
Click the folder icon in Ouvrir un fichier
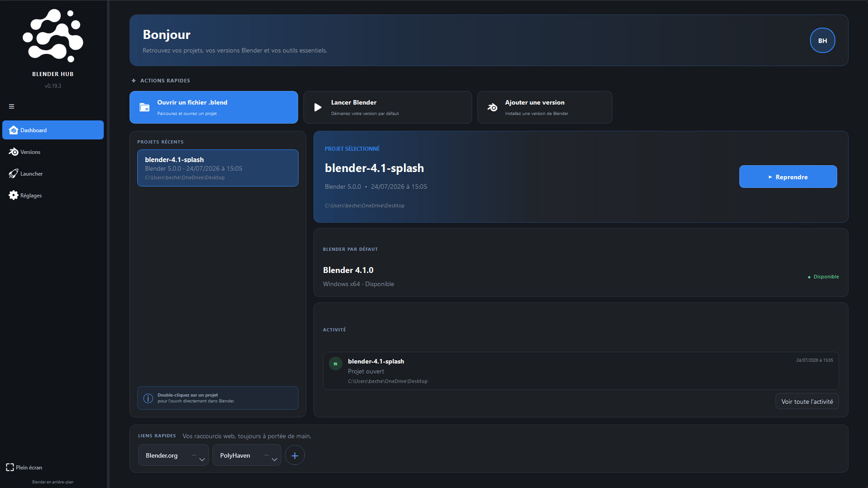(x=145, y=107)
